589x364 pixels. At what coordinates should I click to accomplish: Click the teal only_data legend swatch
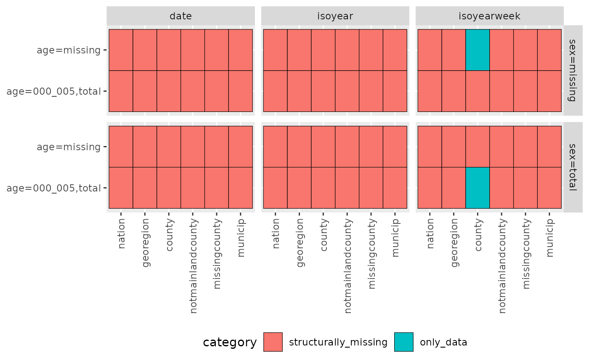pos(404,342)
